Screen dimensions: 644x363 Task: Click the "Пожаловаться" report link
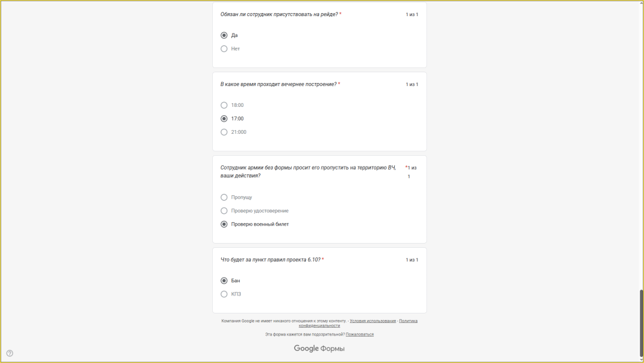(360, 334)
